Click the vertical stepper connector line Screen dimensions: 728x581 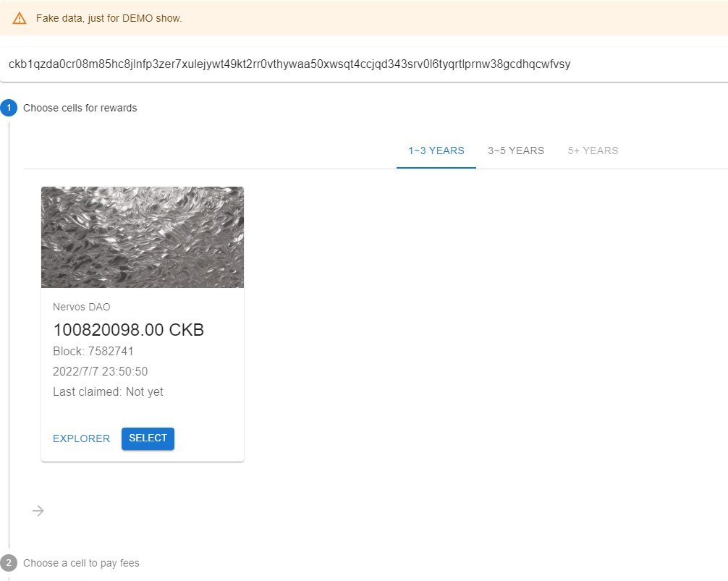tap(9, 335)
